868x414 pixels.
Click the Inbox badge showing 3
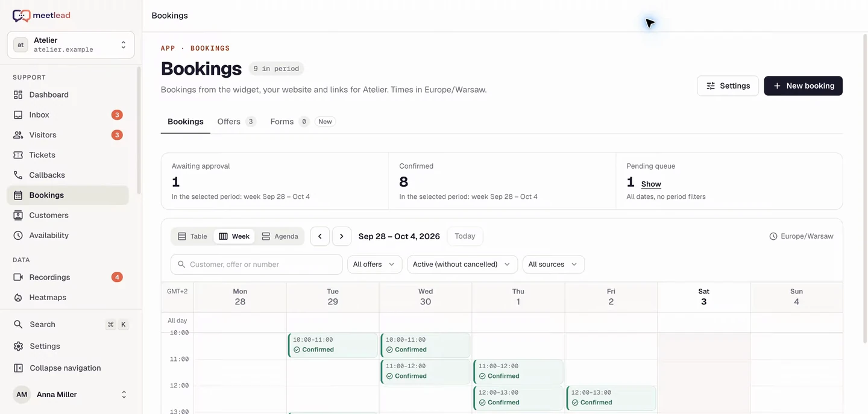click(117, 114)
